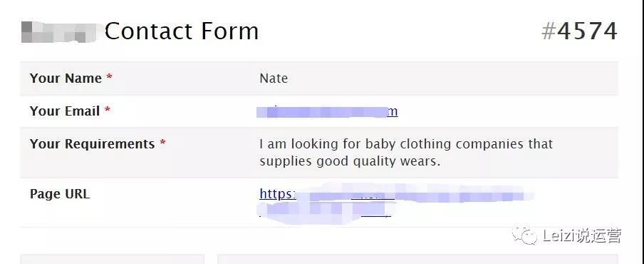
Task: Click the blurred logo beside Contact Form
Action: [59, 32]
